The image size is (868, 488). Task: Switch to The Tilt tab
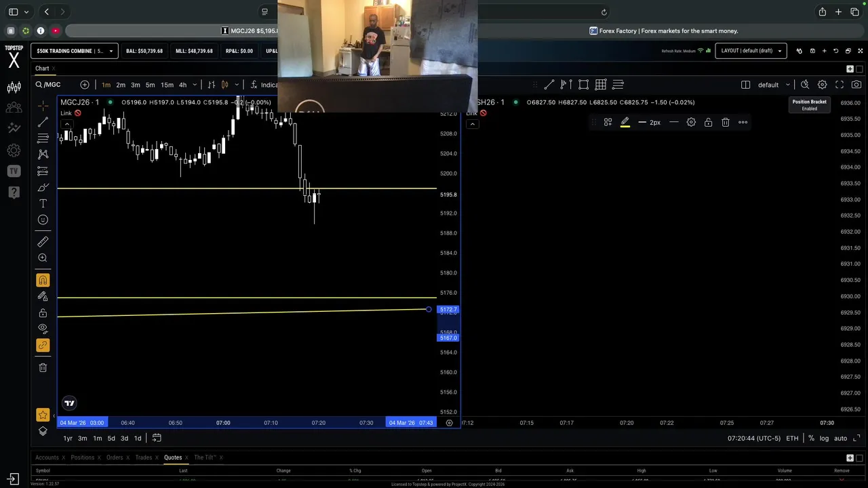tap(205, 457)
